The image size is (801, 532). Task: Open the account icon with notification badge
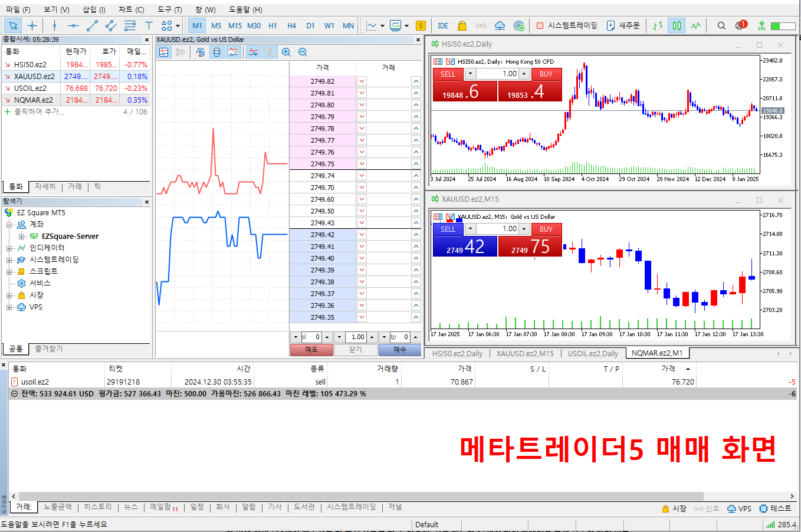(741, 25)
